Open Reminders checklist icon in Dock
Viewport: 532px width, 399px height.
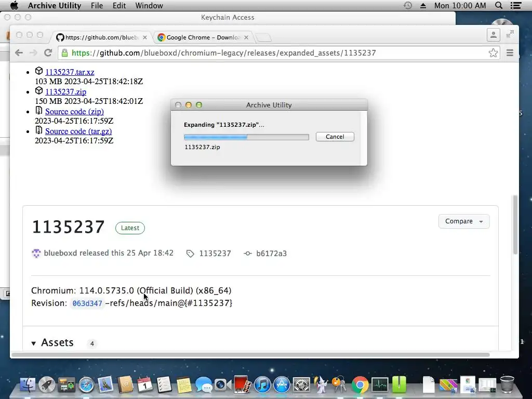click(164, 385)
